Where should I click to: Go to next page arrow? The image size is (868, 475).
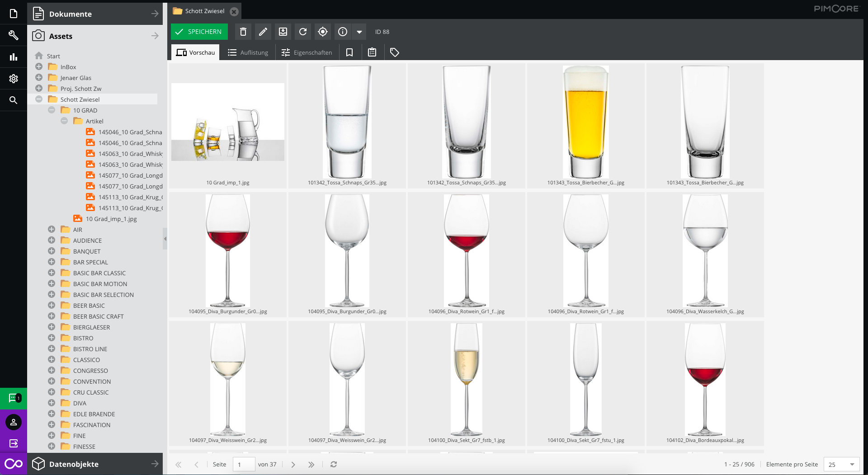tap(293, 465)
